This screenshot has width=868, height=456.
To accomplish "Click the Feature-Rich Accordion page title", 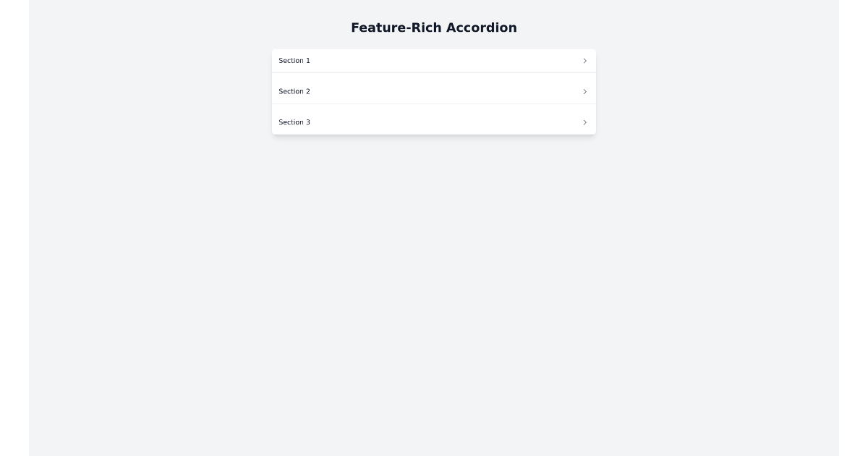I will pos(434,28).
